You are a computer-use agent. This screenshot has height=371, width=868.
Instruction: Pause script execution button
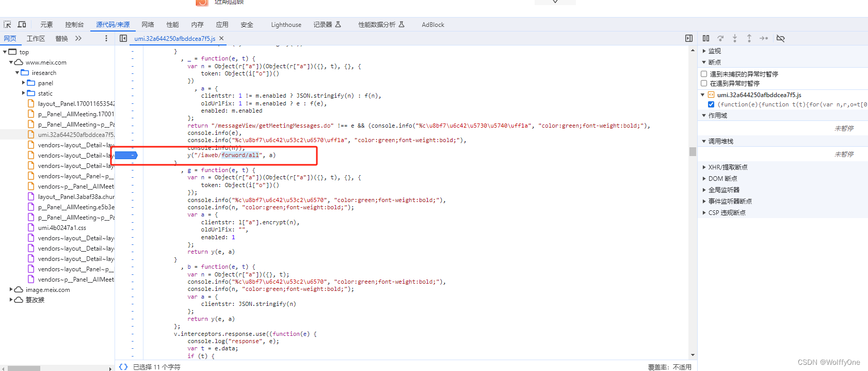tap(706, 38)
